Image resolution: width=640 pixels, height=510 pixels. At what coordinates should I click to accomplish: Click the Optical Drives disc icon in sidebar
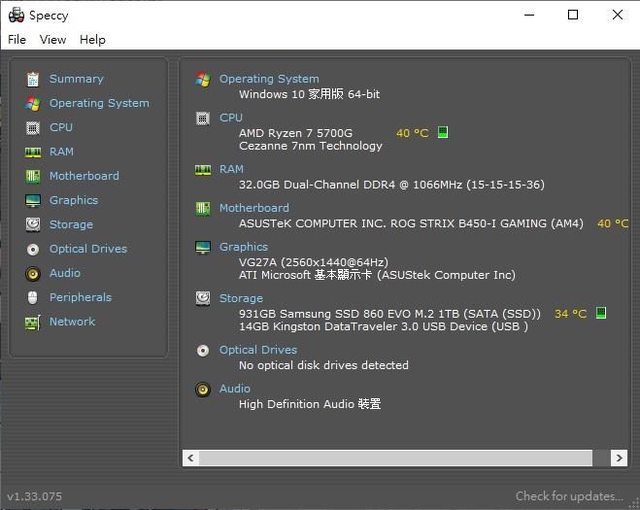[33, 249]
